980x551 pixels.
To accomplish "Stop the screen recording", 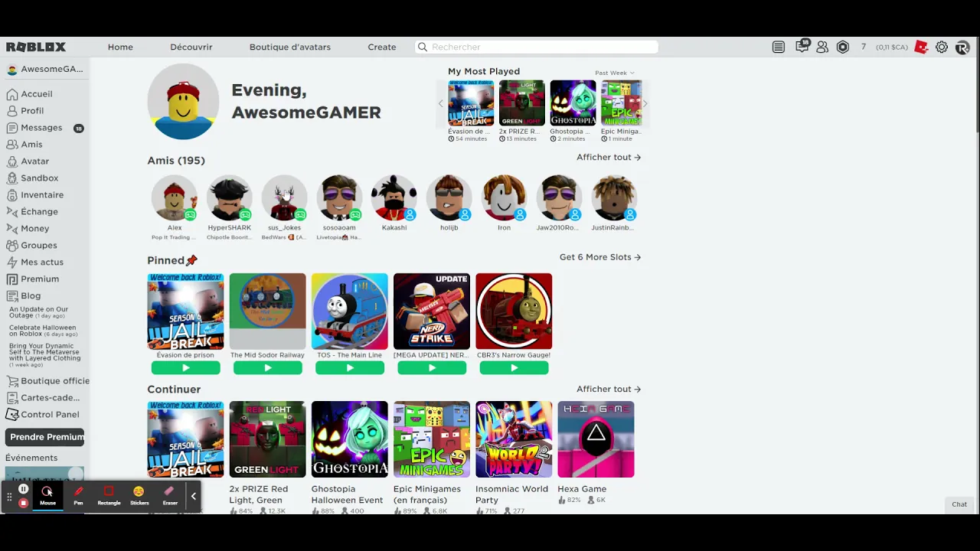I will [x=24, y=503].
